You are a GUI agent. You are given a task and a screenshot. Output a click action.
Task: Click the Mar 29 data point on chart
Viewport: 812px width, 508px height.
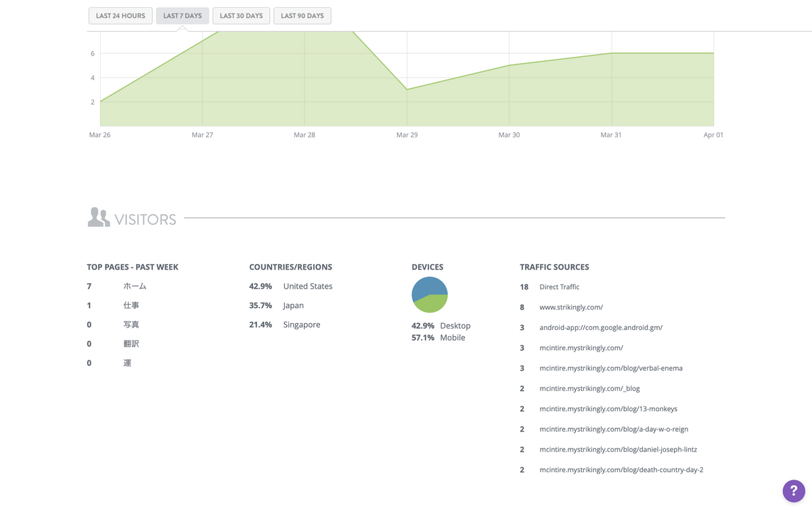(x=407, y=89)
